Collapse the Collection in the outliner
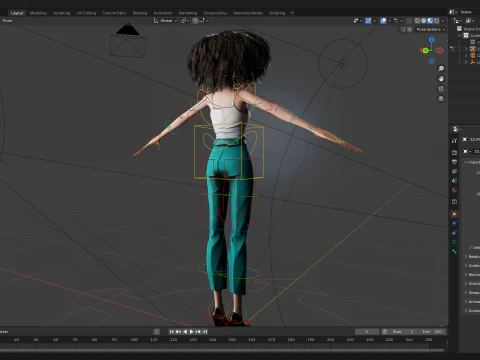The height and width of the screenshot is (360, 480). (x=460, y=35)
